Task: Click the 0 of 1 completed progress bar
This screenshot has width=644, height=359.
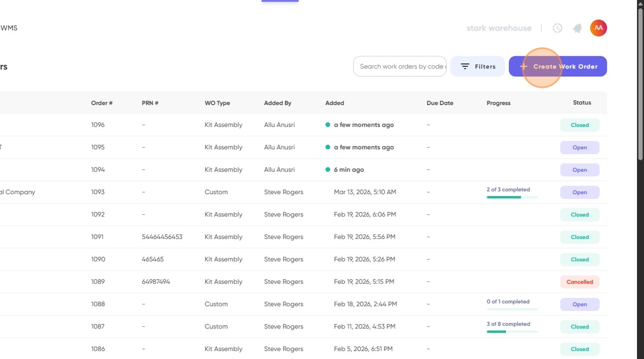Action: point(512,310)
